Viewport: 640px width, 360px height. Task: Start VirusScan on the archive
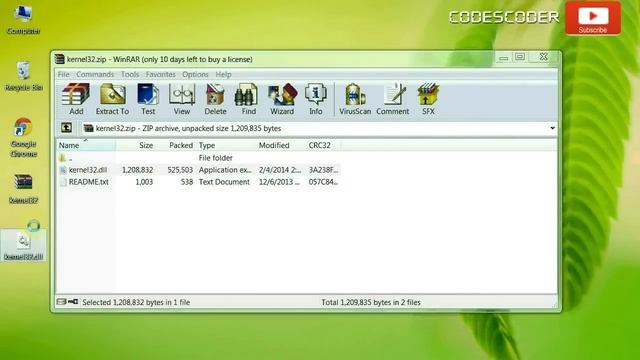(355, 99)
